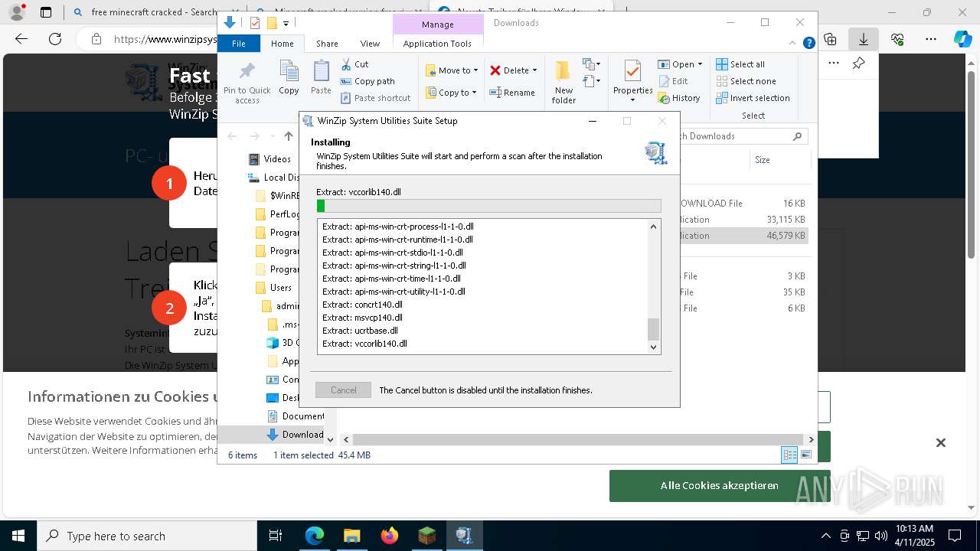Click quick access toolbar Properties icon
The image size is (980, 551).
(255, 23)
